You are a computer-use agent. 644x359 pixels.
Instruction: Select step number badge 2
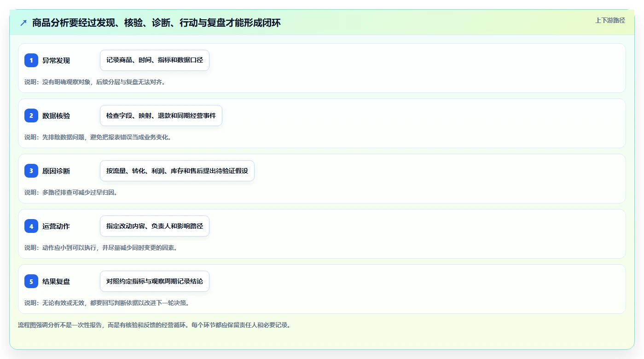click(x=31, y=116)
